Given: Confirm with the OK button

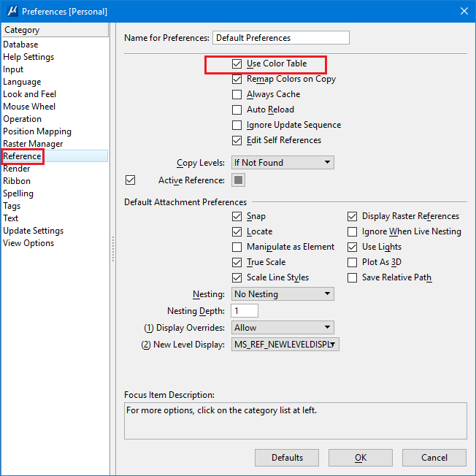Looking at the screenshot, I should tap(361, 458).
